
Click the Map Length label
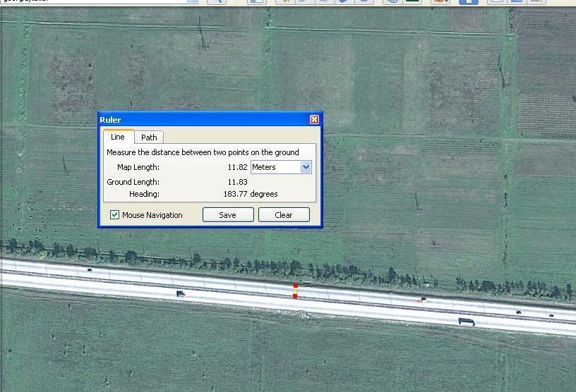[138, 167]
